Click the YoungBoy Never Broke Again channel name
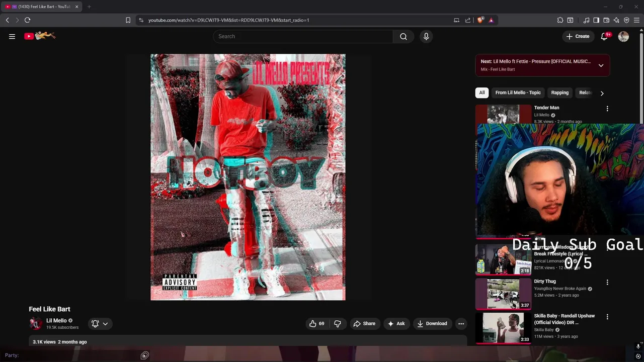This screenshot has width=644, height=362. tap(560, 289)
